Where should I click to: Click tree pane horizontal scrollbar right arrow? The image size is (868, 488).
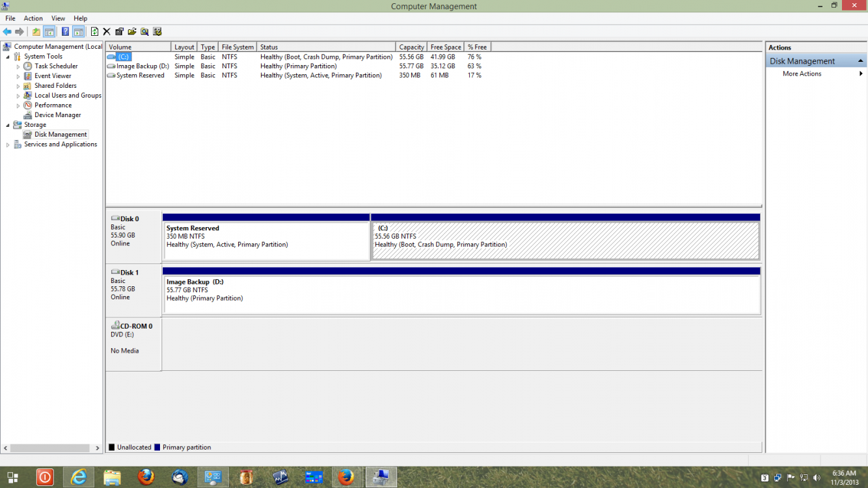(x=98, y=448)
